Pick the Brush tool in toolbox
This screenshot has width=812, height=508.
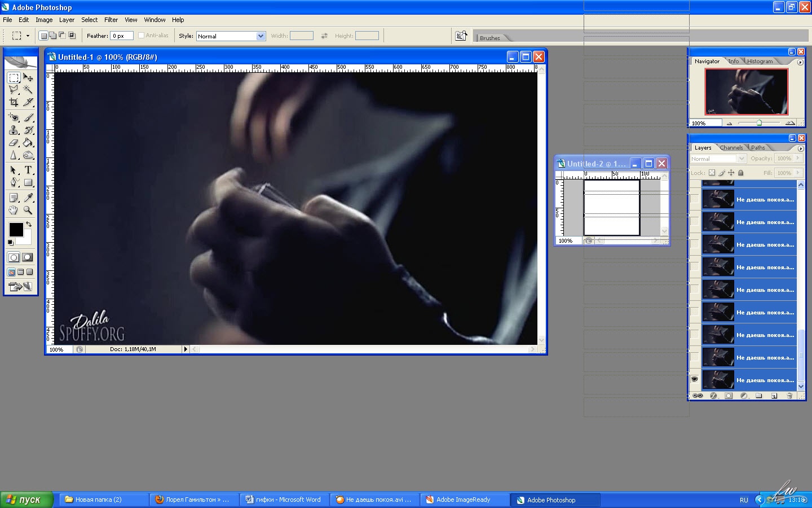(28, 117)
